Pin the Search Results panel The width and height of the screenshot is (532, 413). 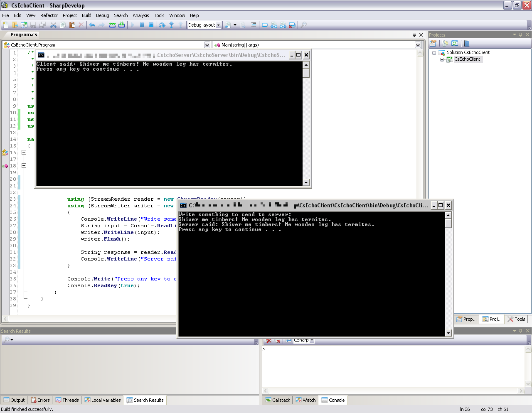pos(520,331)
